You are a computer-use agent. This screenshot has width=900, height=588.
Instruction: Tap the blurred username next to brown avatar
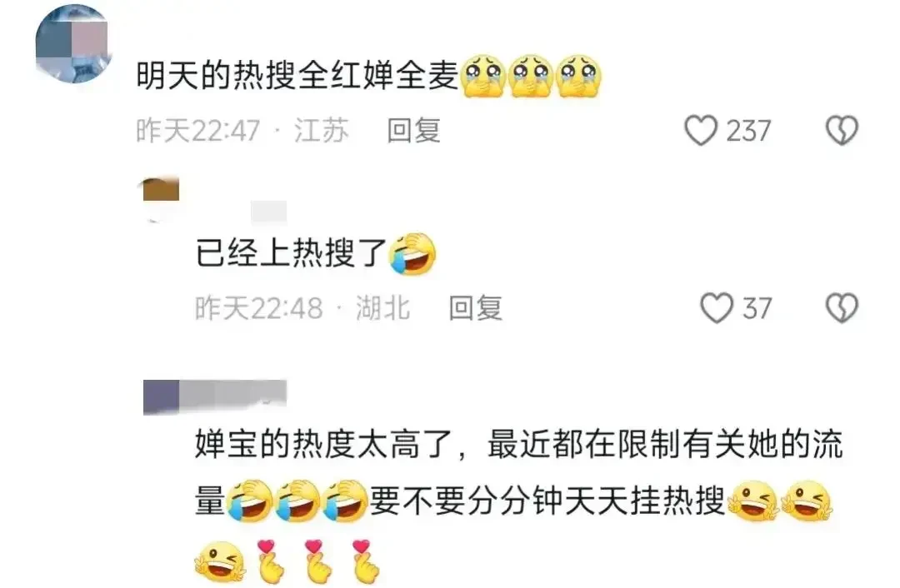tap(268, 211)
